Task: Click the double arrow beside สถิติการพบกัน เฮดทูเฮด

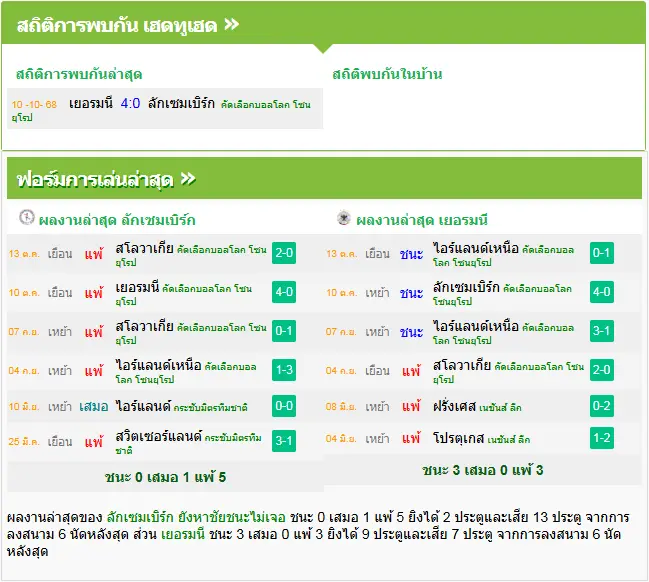Action: (x=232, y=24)
